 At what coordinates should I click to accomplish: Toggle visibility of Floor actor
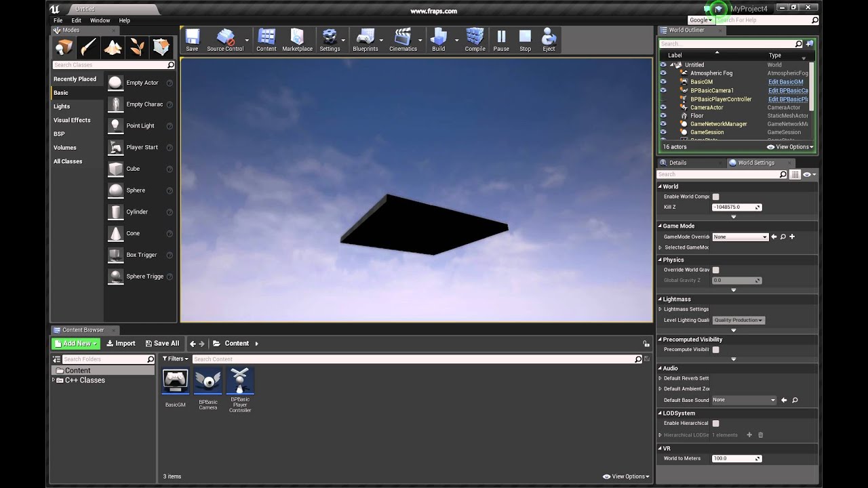coord(663,116)
